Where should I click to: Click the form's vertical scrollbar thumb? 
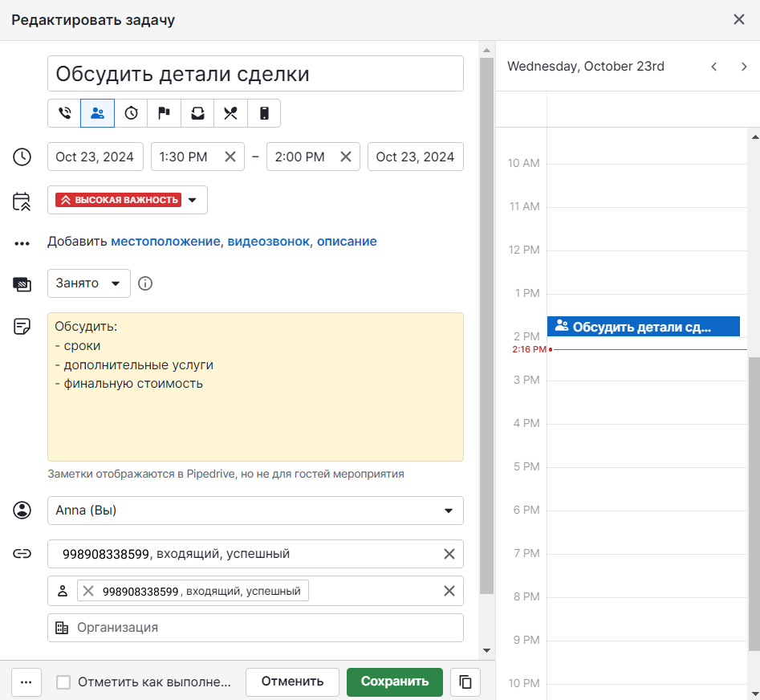(486, 321)
